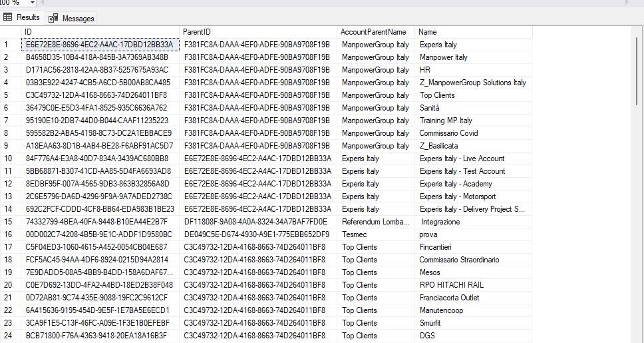Click ParentID cell DF11808F-9A08-4A0A-8324-34A7BAF7FD0E
Image resolution: width=644 pixels, height=343 pixels.
[258, 222]
